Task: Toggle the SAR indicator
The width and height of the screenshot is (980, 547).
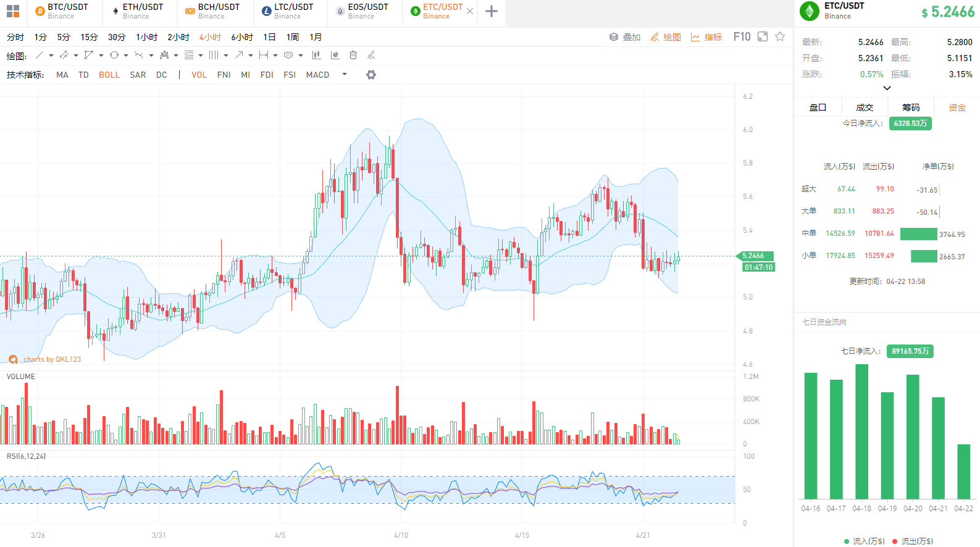Action: tap(138, 75)
